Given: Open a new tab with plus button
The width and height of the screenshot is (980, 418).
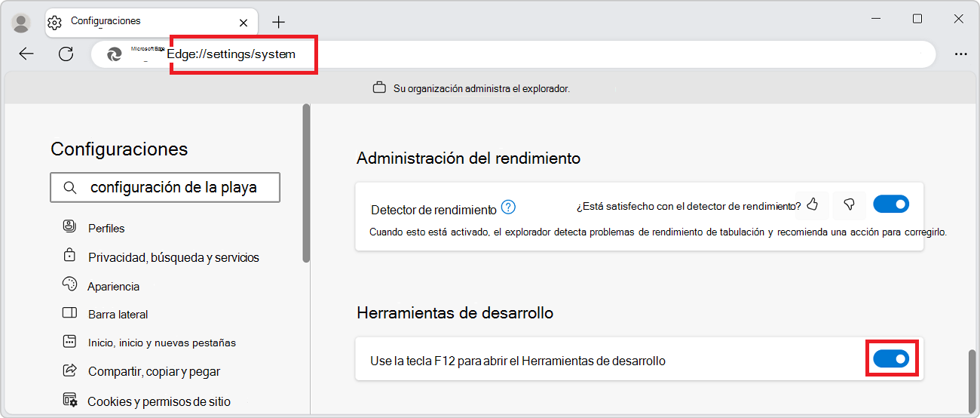Looking at the screenshot, I should [x=279, y=22].
